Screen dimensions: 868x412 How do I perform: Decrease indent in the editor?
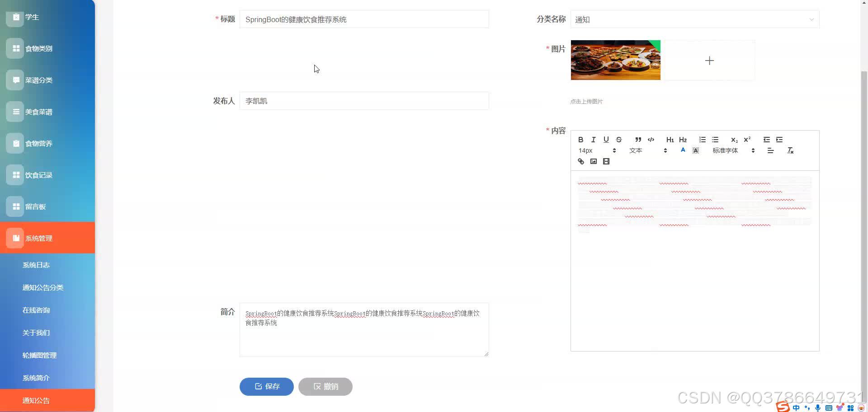[x=766, y=140]
